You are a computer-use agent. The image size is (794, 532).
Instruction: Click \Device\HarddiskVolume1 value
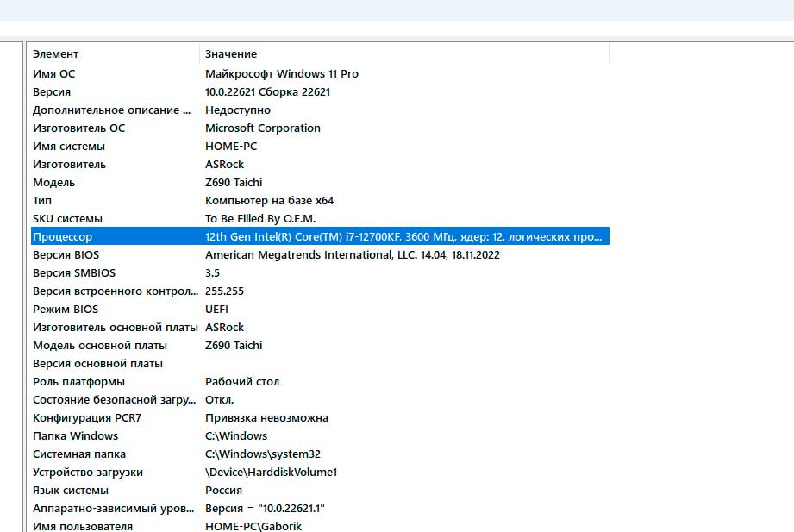pyautogui.click(x=271, y=473)
